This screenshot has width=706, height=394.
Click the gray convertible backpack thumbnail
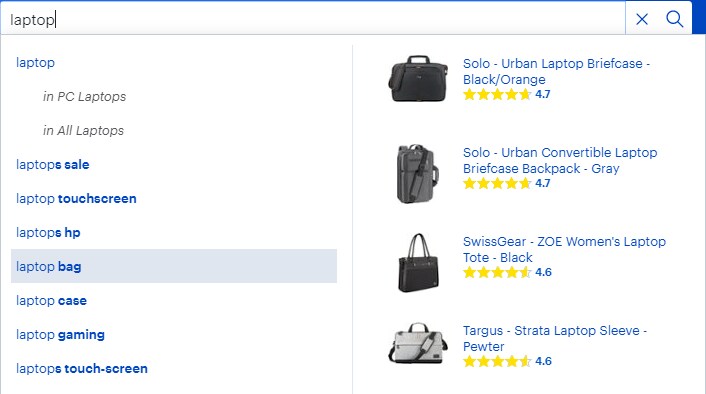pyautogui.click(x=417, y=174)
